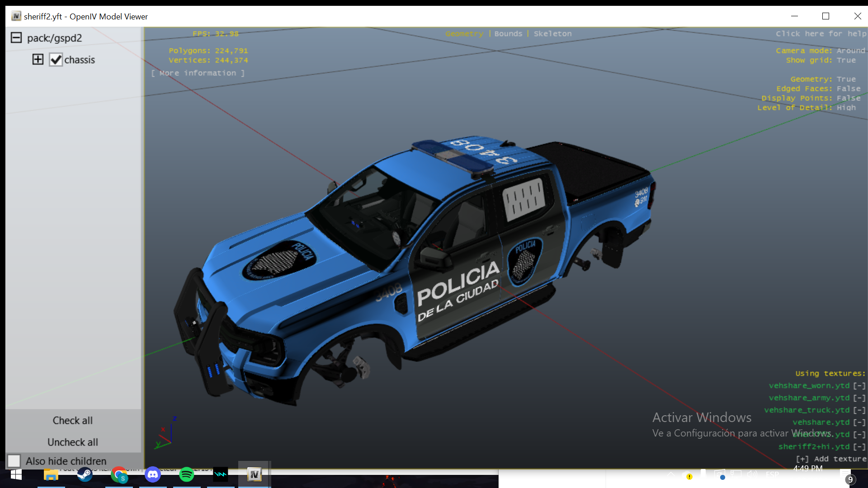
Task: Open File Explorer from the taskbar
Action: coord(51,474)
